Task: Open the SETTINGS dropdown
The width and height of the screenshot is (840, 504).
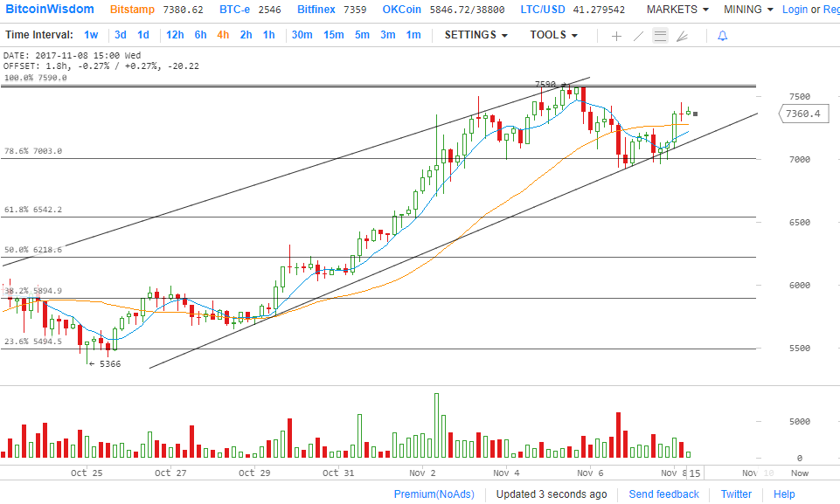Action: (x=476, y=35)
